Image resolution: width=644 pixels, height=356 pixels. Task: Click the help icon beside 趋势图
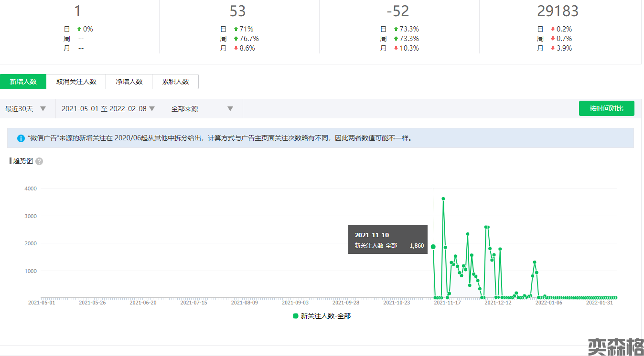(x=39, y=161)
